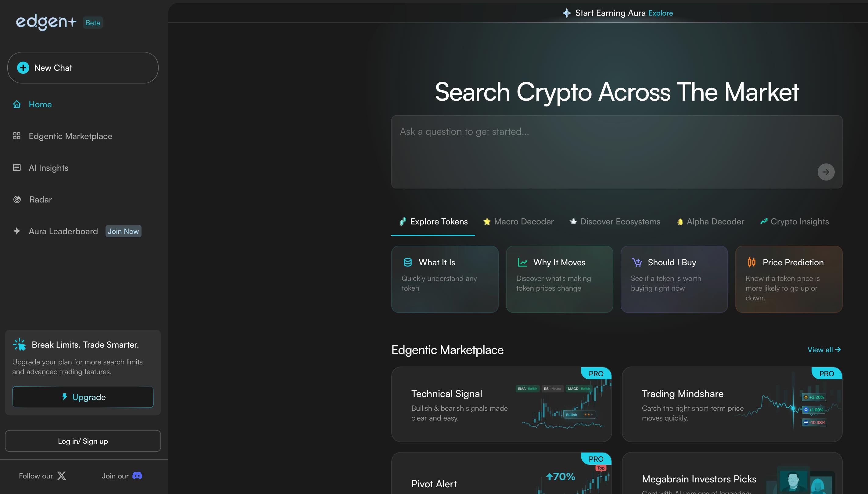The height and width of the screenshot is (494, 868).
Task: Click PRO badge on Technical Signal
Action: (x=596, y=374)
